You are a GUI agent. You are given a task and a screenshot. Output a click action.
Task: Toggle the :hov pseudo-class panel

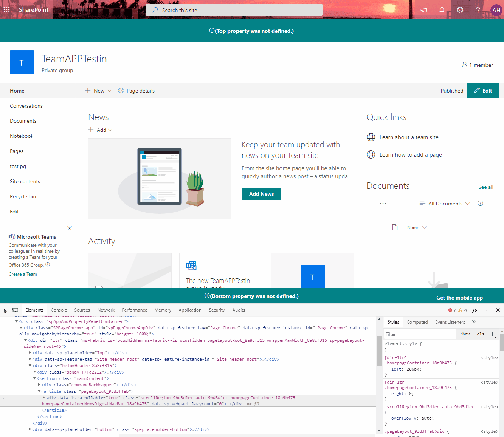[x=465, y=334]
